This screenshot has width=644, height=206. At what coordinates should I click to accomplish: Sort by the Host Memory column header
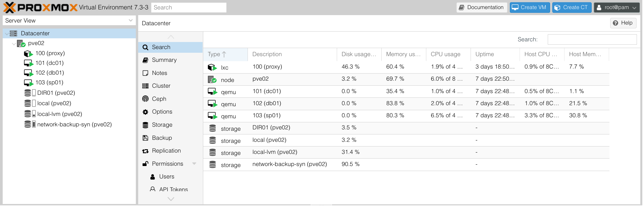586,54
